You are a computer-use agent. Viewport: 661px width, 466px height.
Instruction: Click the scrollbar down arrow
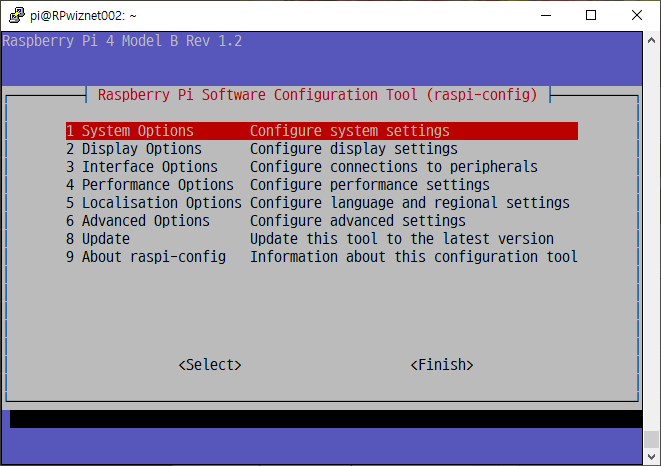[651, 457]
